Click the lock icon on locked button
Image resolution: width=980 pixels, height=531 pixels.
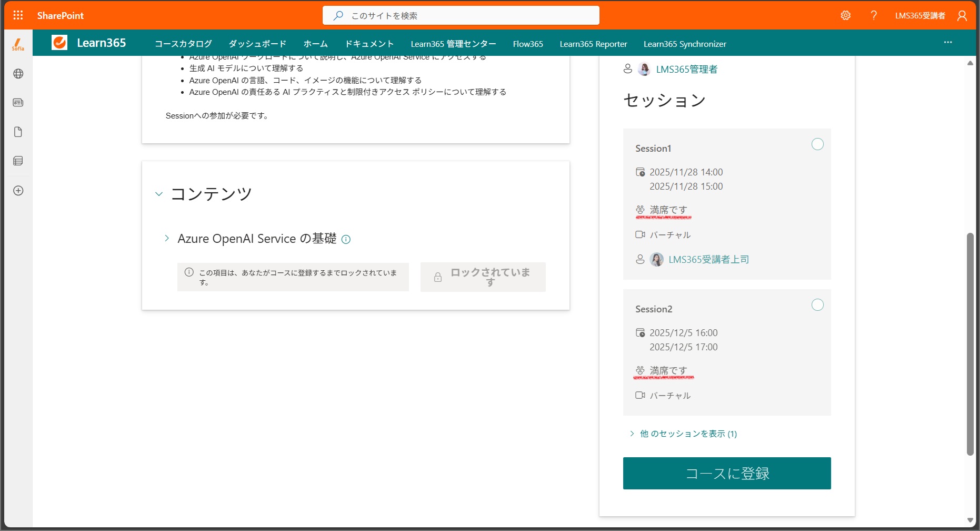[x=438, y=277]
